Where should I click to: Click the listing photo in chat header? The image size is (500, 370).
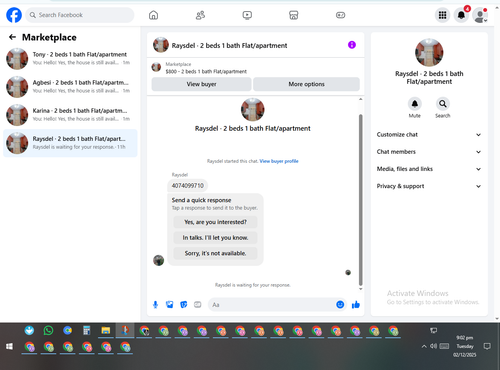pyautogui.click(x=161, y=45)
